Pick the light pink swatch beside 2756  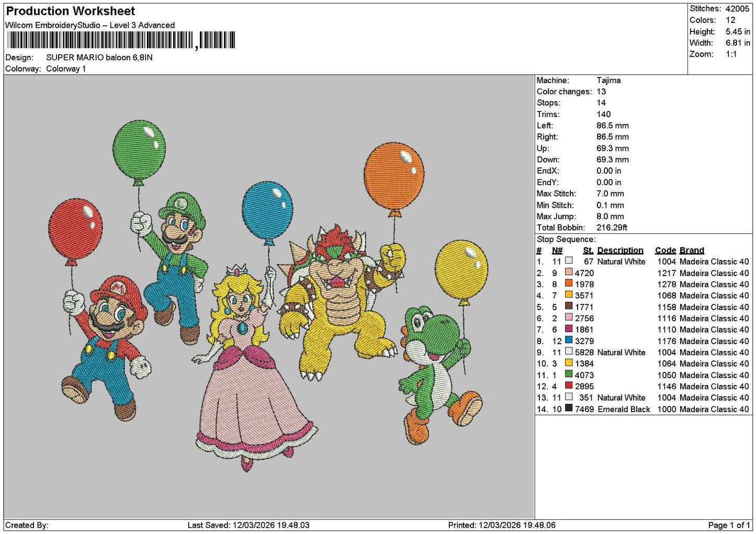coord(569,317)
